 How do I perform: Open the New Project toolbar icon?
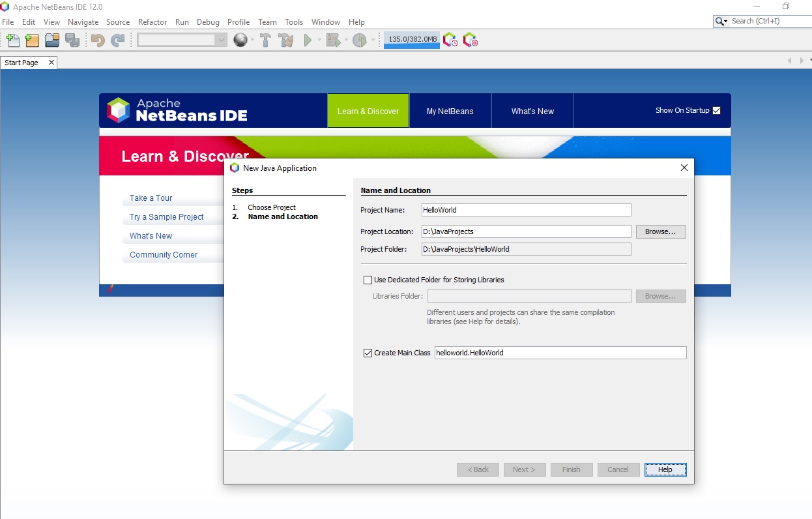point(31,40)
